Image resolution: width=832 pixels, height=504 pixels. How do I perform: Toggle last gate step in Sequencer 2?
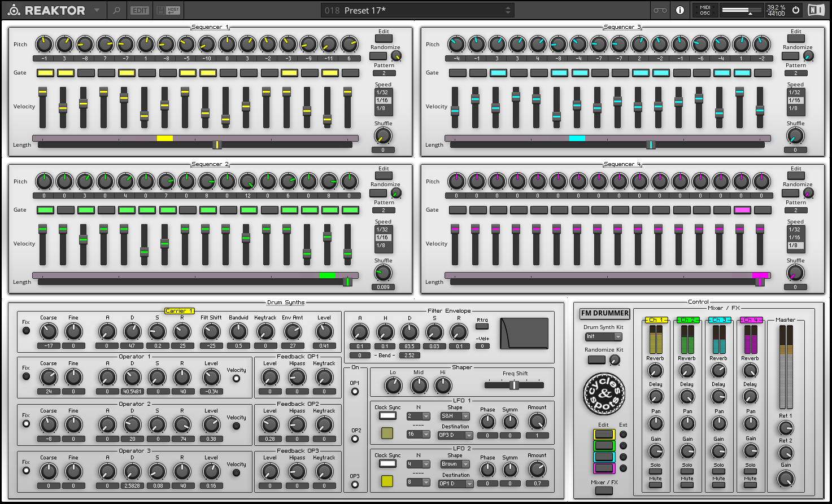coord(350,210)
